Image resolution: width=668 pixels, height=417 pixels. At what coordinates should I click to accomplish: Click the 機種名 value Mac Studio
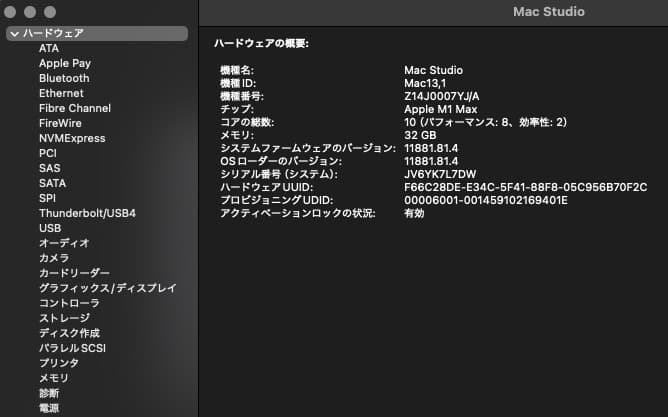pos(433,70)
